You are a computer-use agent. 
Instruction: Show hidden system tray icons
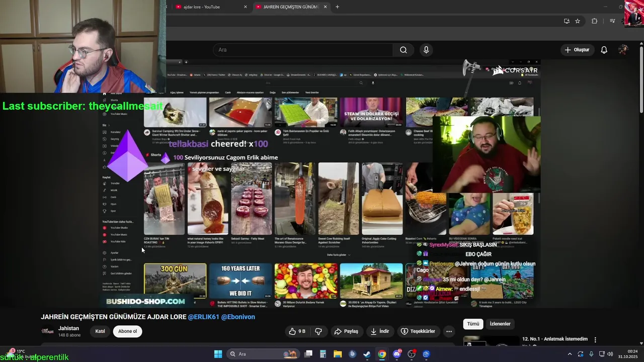tap(570, 354)
